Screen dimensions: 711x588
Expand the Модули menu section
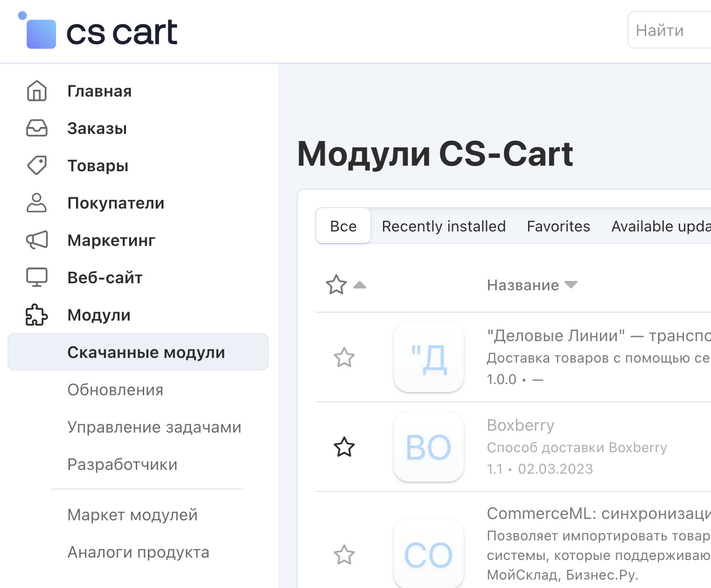[99, 315]
